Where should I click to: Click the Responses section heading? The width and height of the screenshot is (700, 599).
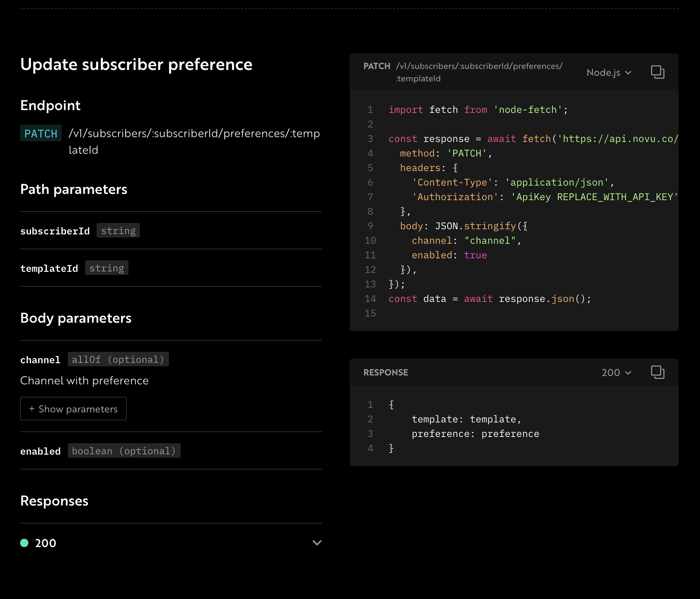(54, 501)
